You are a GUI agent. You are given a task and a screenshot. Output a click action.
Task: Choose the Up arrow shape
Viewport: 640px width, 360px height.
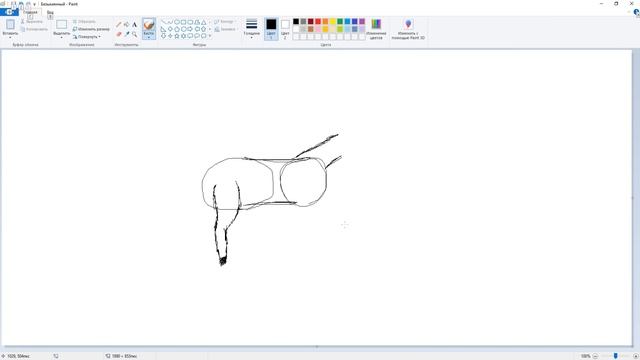click(x=203, y=29)
